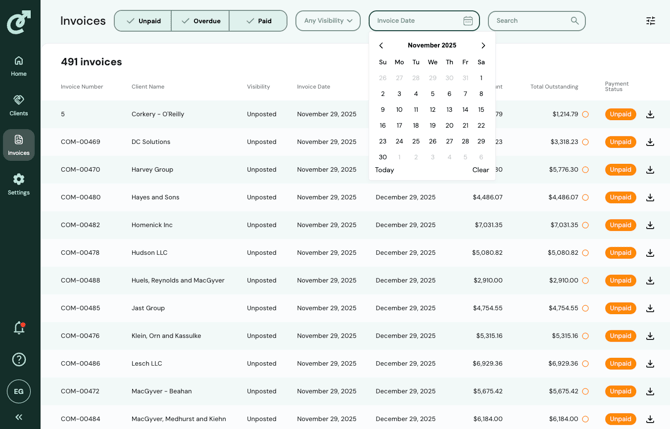Download invoice COM-00488
Screen dimensions: 670x429
tap(650, 281)
